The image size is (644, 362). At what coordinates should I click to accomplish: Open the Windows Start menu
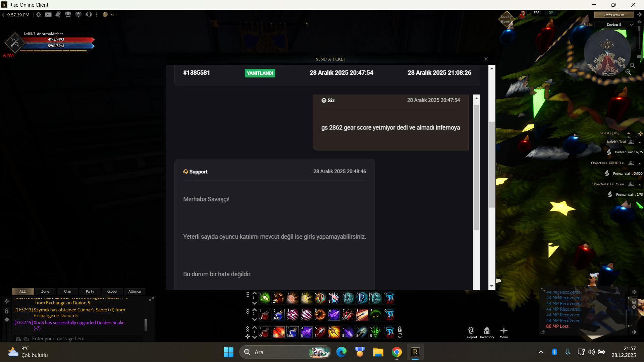pyautogui.click(x=228, y=352)
